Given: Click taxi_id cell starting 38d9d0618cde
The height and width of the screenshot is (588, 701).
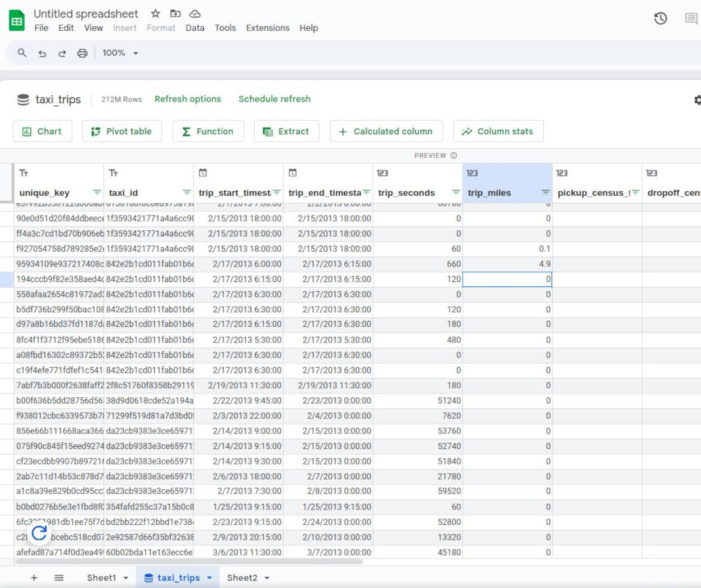Looking at the screenshot, I should [x=149, y=401].
